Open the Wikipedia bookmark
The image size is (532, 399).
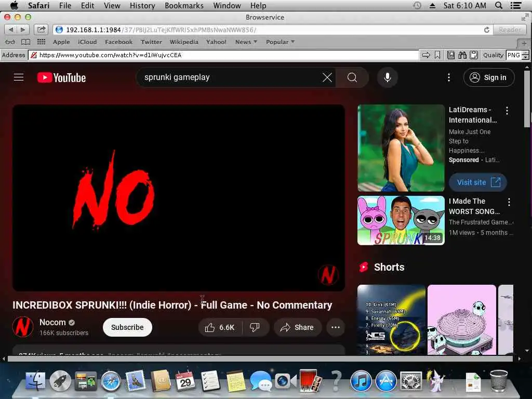pos(184,42)
